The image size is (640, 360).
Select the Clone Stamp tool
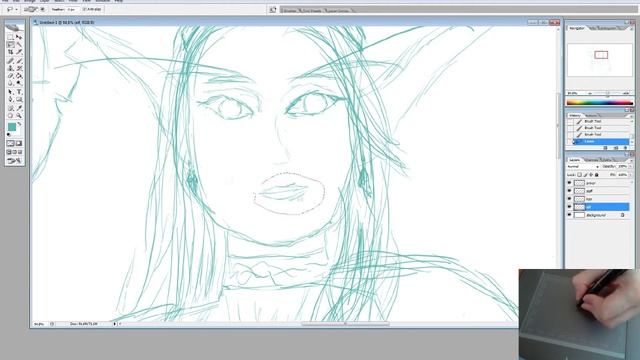(x=11, y=69)
